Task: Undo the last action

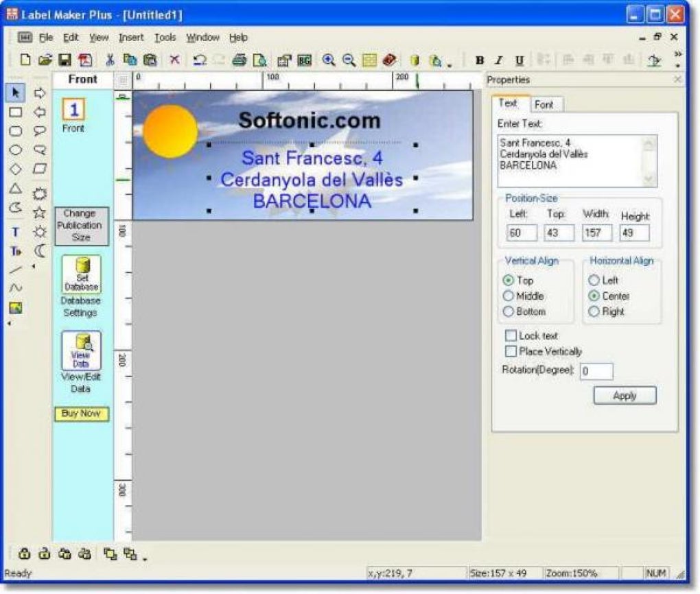Action: [x=200, y=60]
